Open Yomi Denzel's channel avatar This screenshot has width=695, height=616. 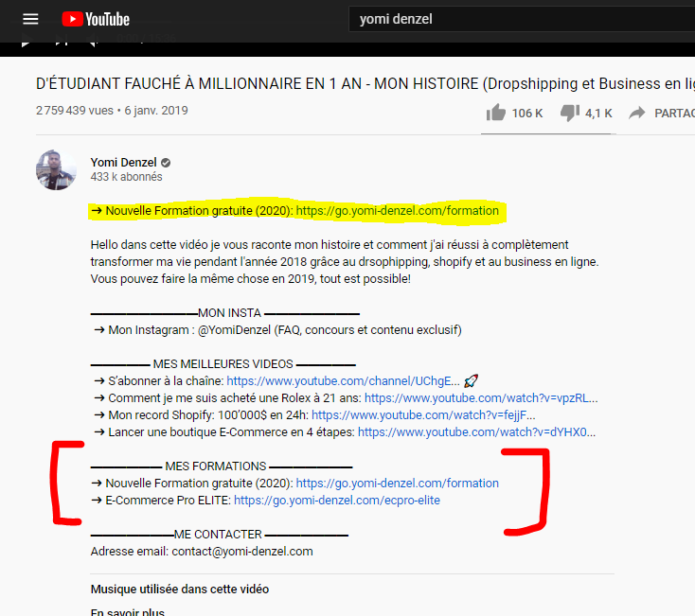click(x=56, y=169)
